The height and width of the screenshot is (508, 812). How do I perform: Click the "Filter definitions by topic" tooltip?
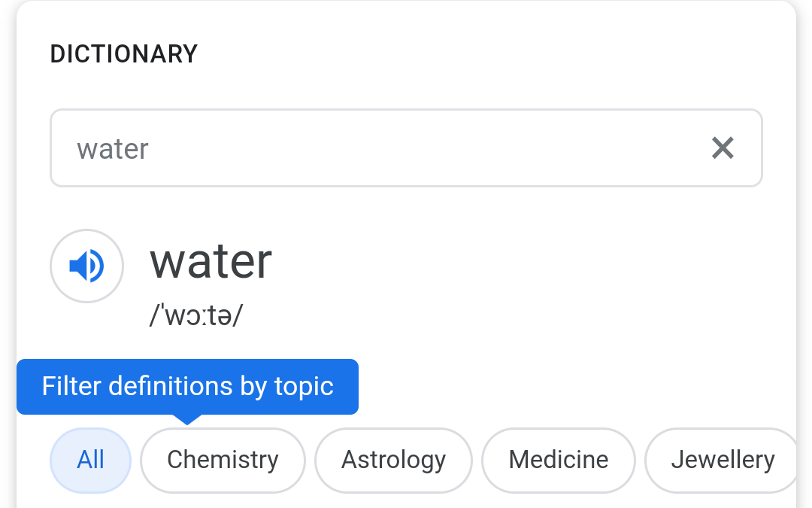187,387
